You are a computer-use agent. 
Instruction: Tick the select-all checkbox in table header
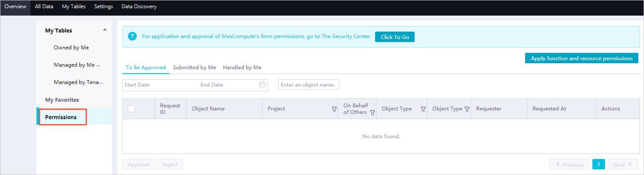coord(131,109)
